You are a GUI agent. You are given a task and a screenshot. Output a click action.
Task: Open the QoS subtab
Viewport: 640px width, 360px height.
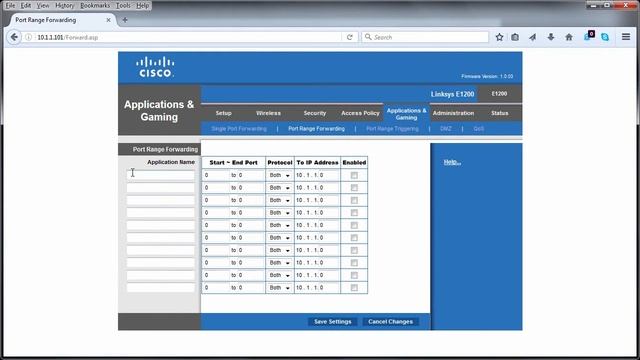click(478, 129)
